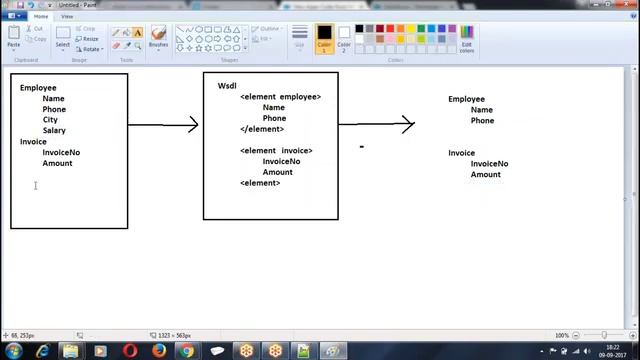Select the Magnifier tool
The height and width of the screenshot is (360, 640).
[x=138, y=46]
